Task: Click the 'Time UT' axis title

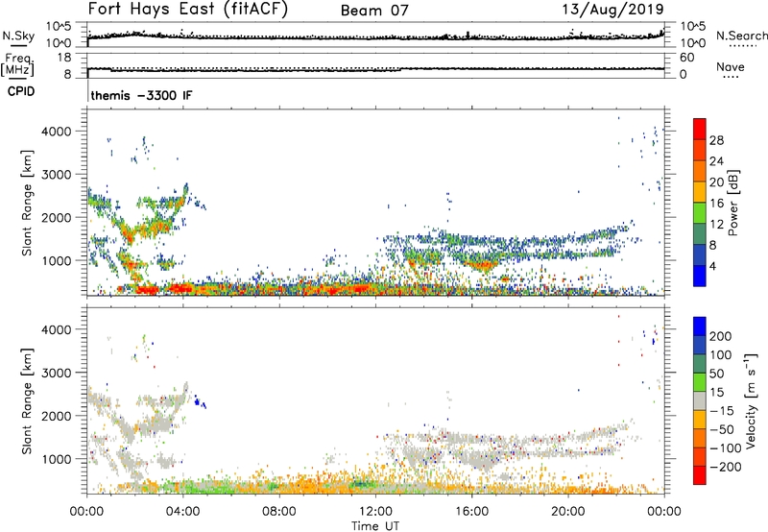Action: [375, 525]
